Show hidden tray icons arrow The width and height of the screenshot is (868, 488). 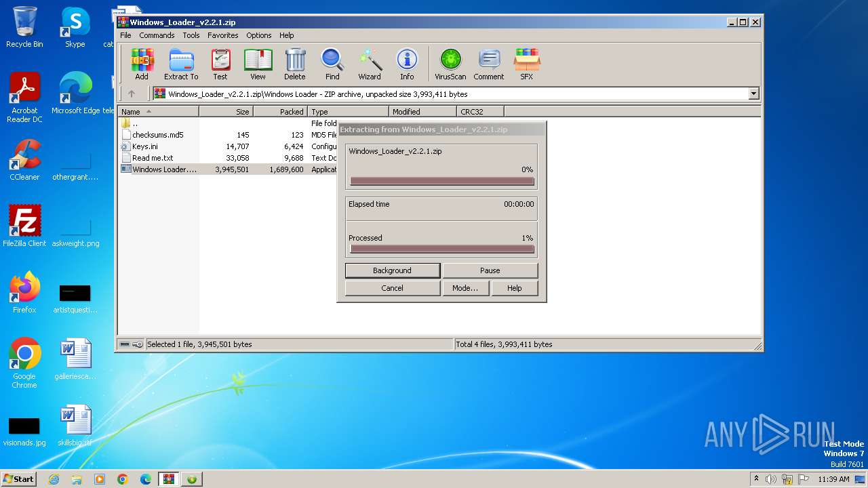coord(757,479)
